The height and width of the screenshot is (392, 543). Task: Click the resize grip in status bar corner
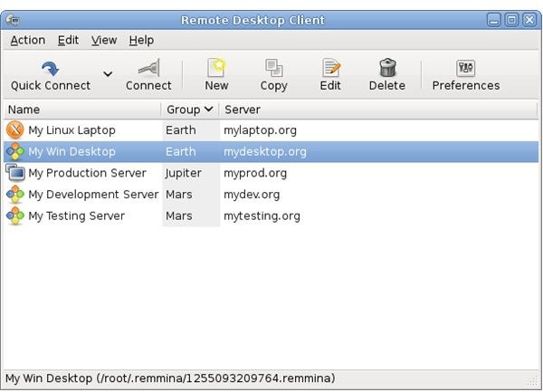(533, 382)
